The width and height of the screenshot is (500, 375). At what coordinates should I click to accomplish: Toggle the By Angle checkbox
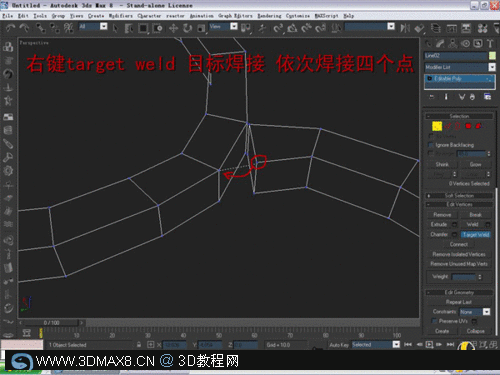click(431, 153)
